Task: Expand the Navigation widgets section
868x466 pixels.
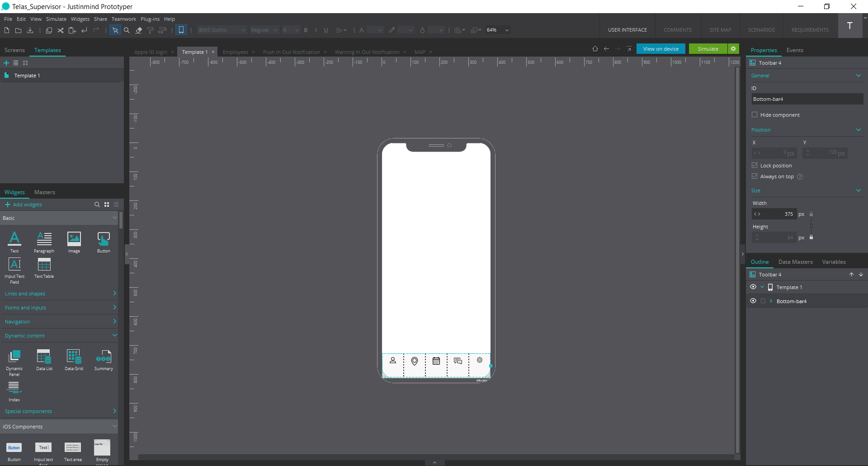Action: (60, 322)
